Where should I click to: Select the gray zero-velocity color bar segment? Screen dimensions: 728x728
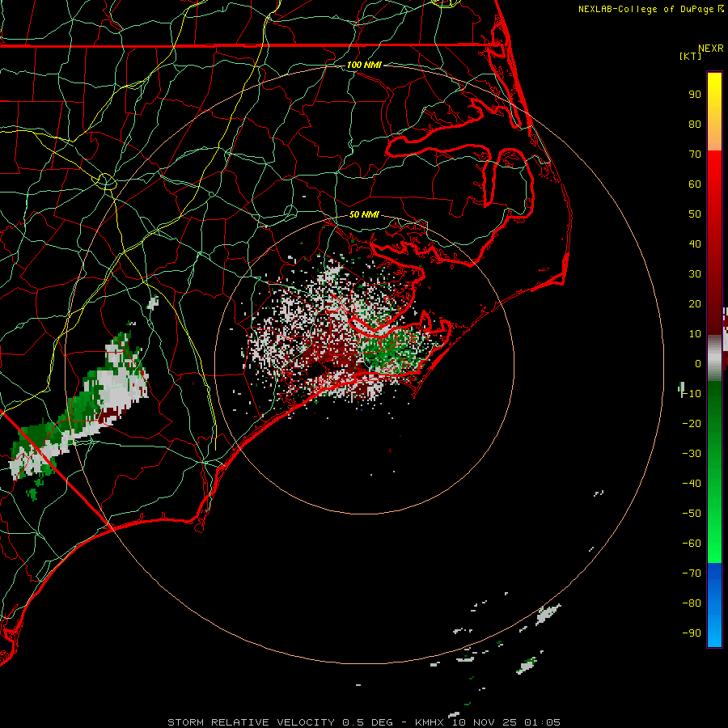[x=714, y=358]
